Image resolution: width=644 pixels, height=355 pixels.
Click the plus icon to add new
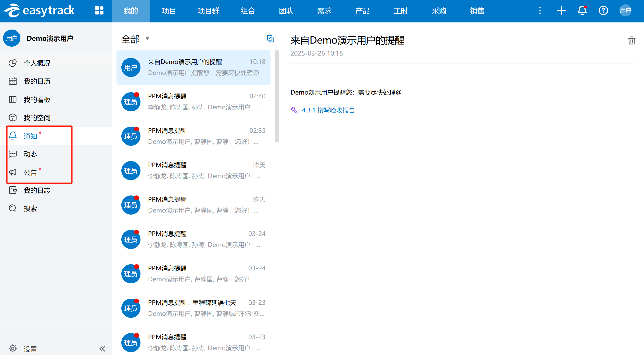point(561,11)
